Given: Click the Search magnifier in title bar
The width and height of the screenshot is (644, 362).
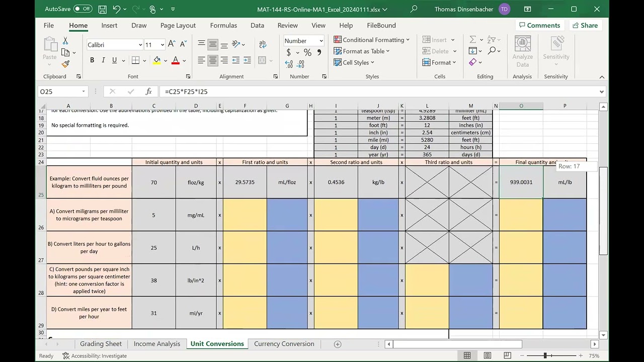Looking at the screenshot, I should (x=414, y=9).
